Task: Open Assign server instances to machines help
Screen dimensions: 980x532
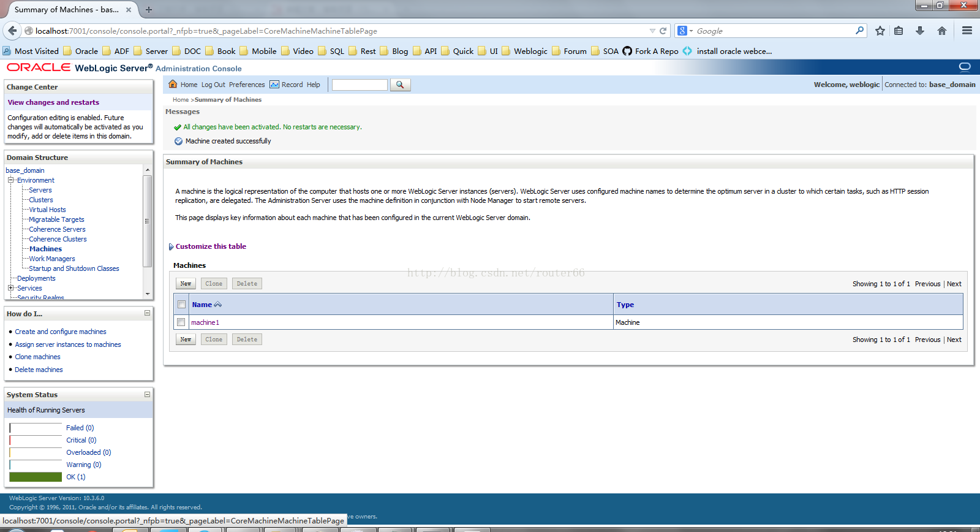Action: coord(68,344)
